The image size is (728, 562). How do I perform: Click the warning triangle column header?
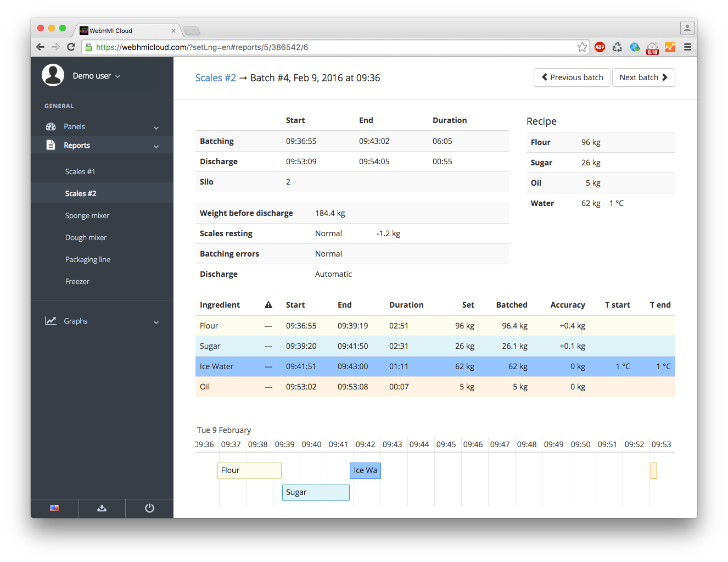coord(268,305)
